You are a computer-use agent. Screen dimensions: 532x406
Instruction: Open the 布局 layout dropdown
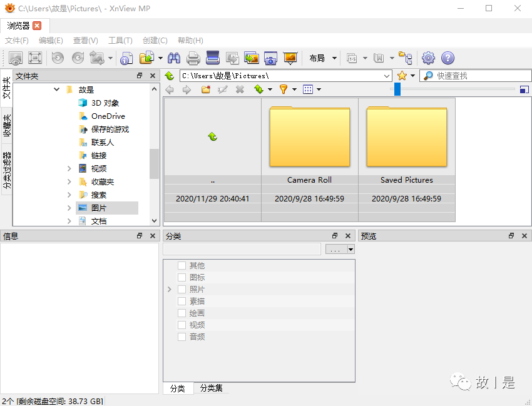(x=322, y=58)
